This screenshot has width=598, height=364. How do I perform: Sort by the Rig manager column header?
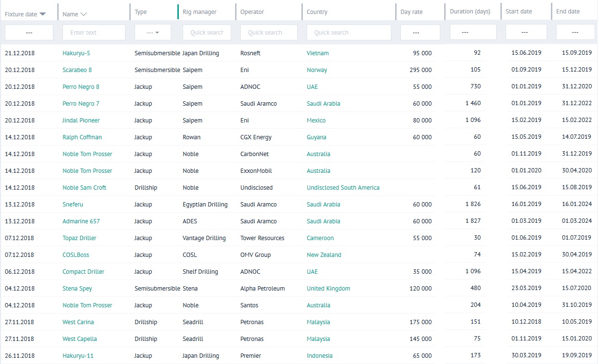point(199,12)
